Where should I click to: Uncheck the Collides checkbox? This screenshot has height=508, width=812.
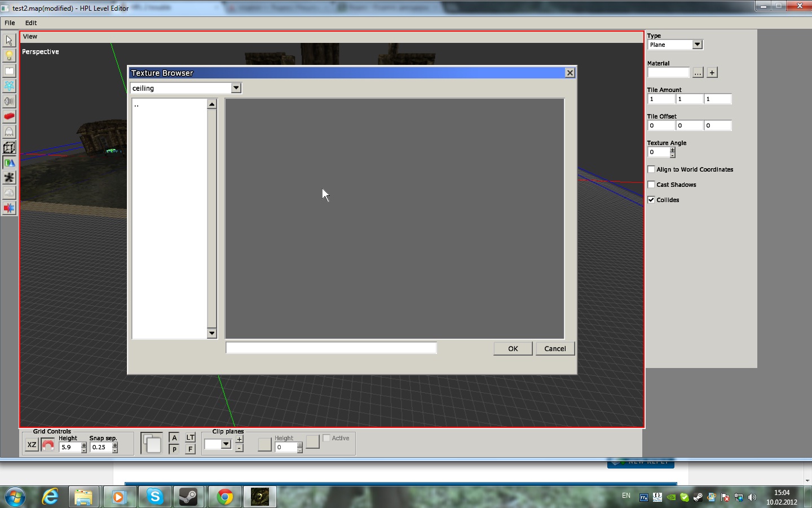[651, 200]
